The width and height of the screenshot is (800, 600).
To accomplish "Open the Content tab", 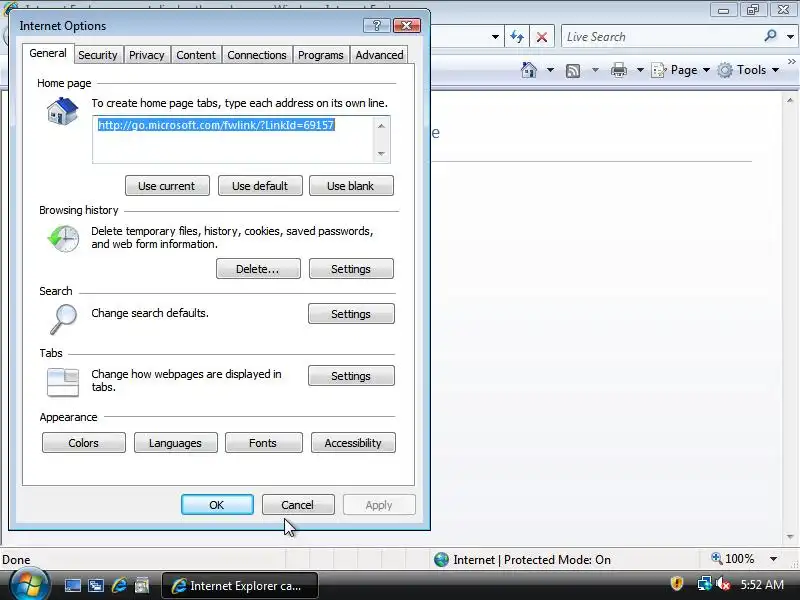I will coord(196,55).
